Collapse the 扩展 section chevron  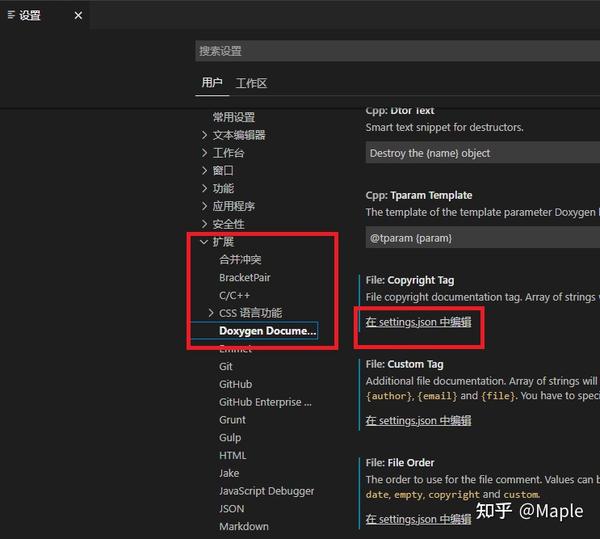click(x=204, y=242)
